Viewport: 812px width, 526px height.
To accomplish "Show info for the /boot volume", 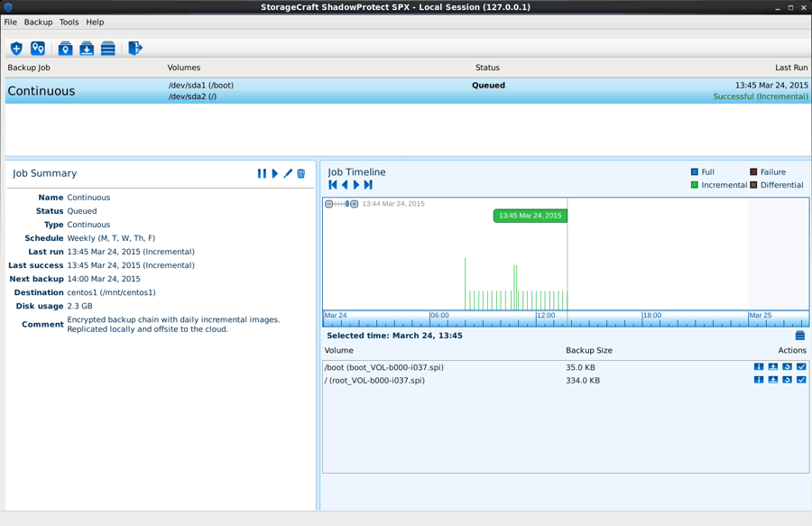I will pyautogui.click(x=757, y=367).
